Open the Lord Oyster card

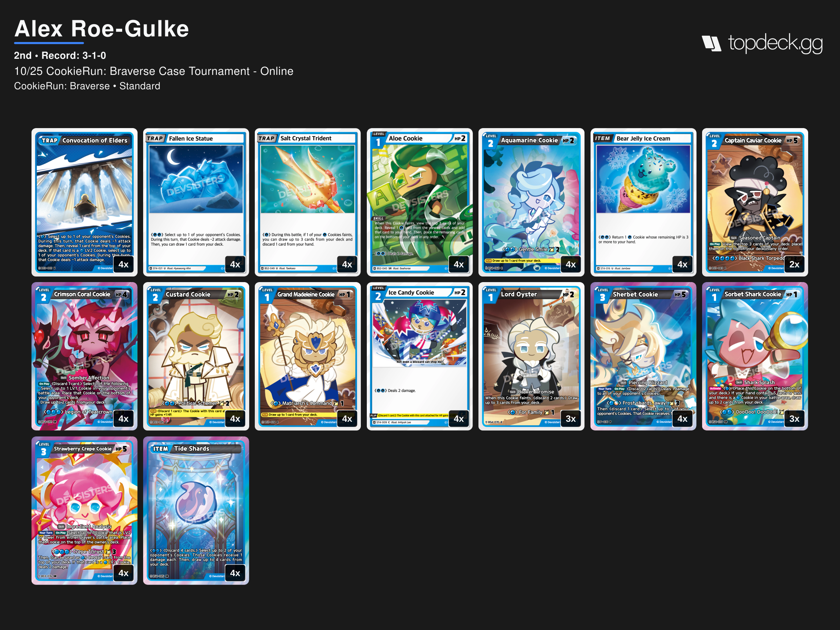531,356
